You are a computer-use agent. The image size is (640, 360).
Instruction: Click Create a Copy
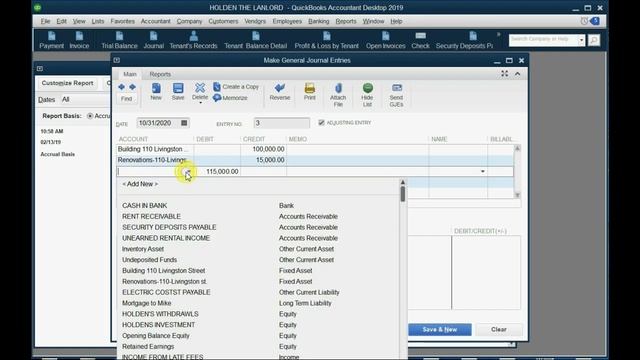tap(236, 87)
